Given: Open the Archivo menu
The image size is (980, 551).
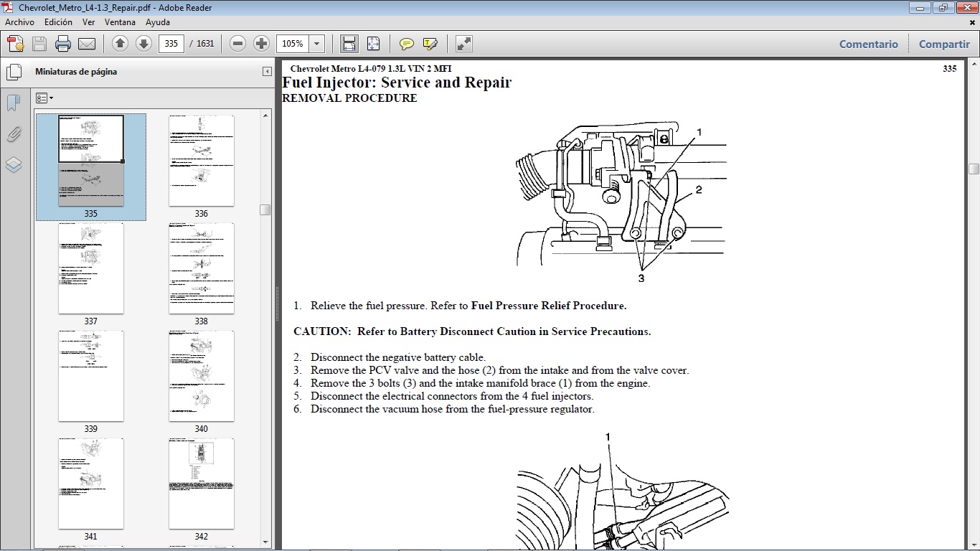Looking at the screenshot, I should coord(19,22).
